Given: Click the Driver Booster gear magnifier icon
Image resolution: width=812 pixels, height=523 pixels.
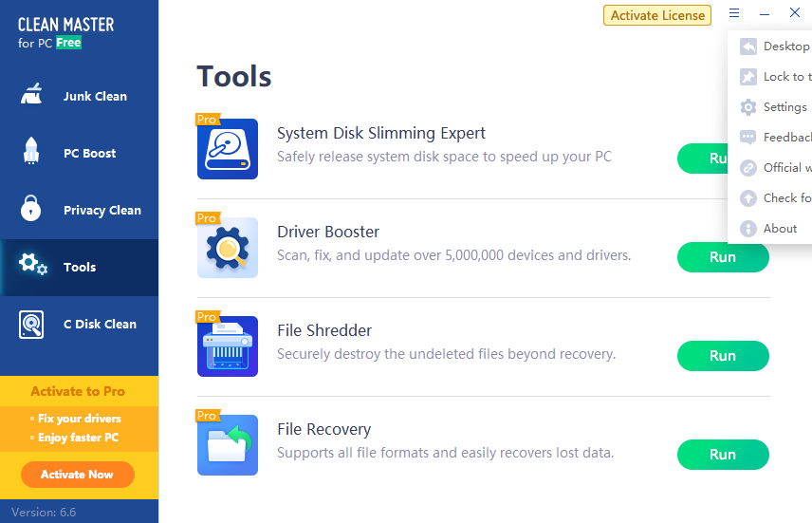Looking at the screenshot, I should [x=228, y=248].
